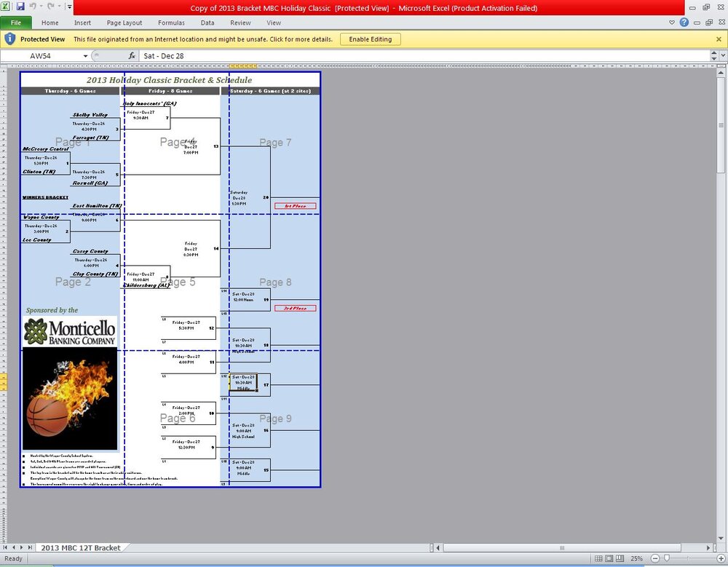Click the zoom in plus button
This screenshot has height=567, width=728.
coord(721,558)
